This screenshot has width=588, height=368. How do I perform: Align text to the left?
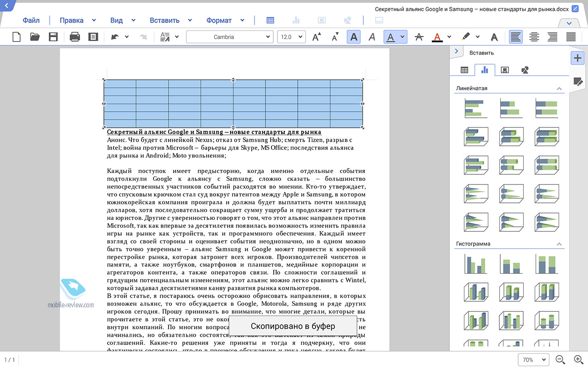516,37
